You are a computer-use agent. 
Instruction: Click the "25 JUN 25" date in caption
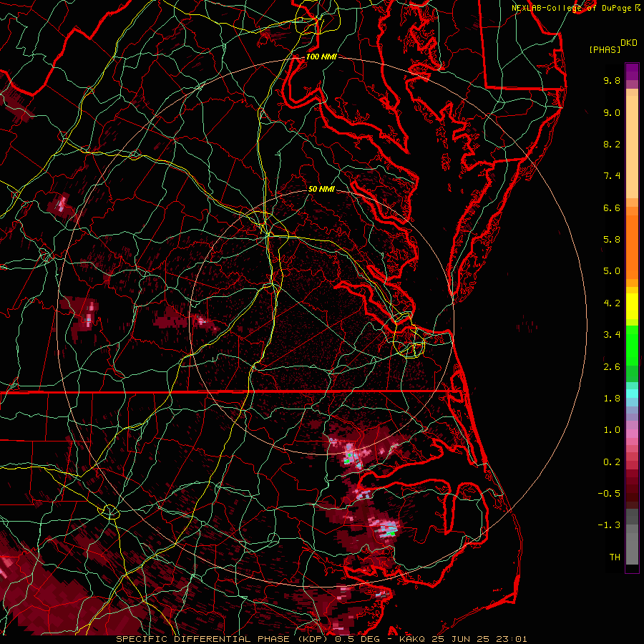[x=461, y=639]
